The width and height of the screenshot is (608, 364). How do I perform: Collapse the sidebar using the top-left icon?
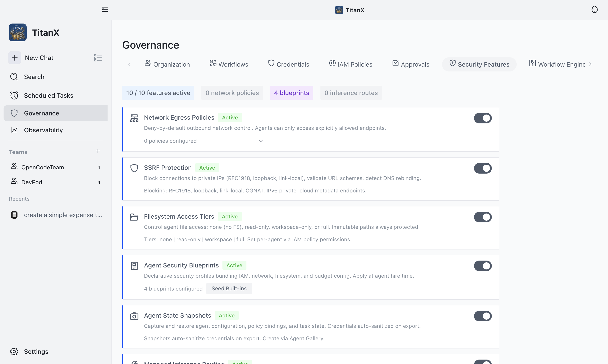105,9
